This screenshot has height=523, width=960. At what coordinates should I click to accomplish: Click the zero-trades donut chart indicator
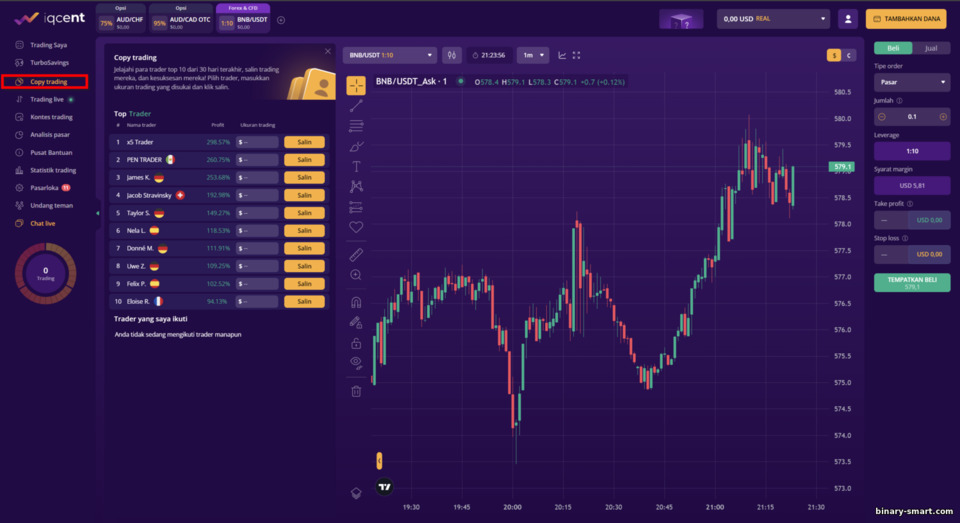tap(45, 273)
